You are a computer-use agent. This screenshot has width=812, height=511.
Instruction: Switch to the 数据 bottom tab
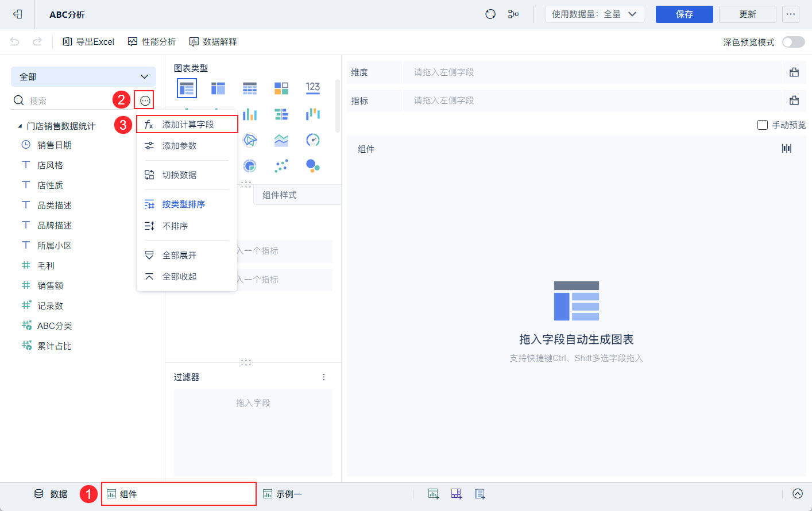pyautogui.click(x=51, y=494)
